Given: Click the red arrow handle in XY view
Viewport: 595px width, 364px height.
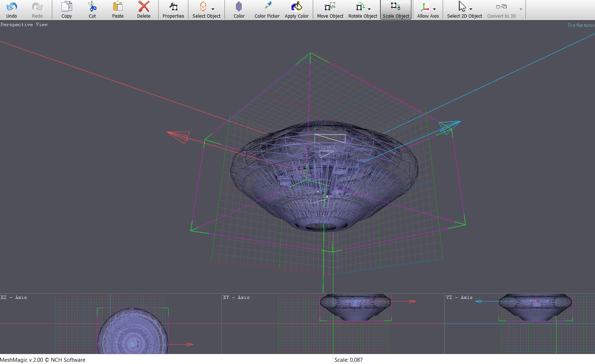Looking at the screenshot, I should click(x=413, y=301).
